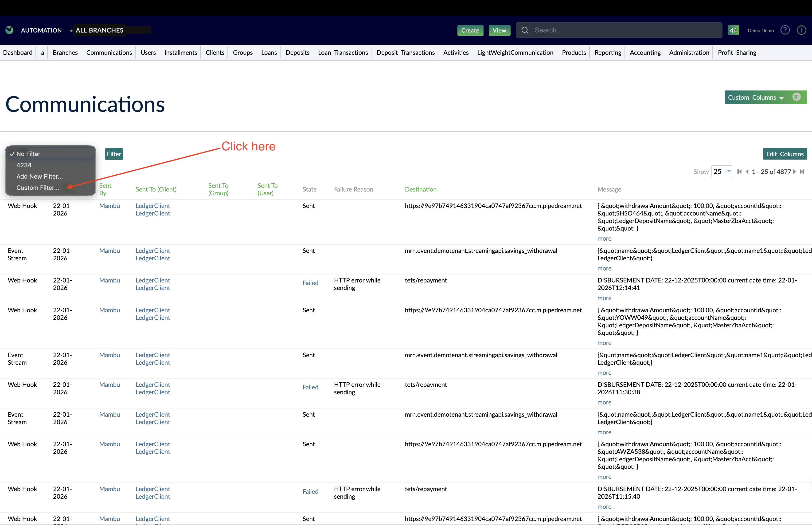Click the green Create button
This screenshot has width=812, height=525.
[470, 30]
